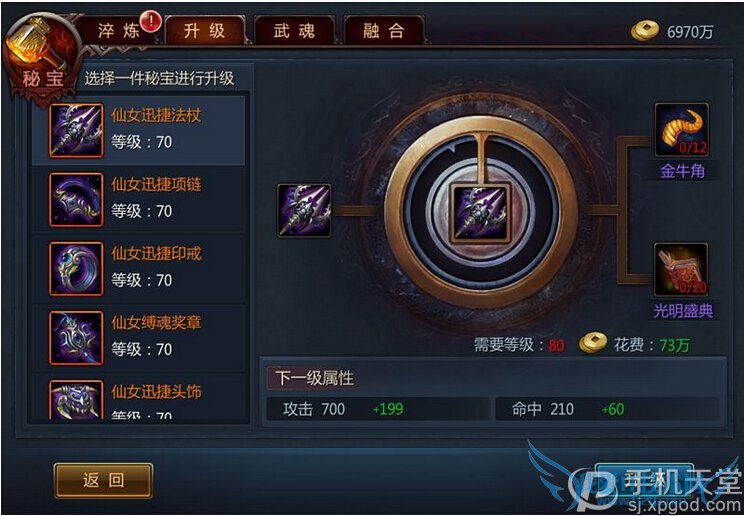Screen dimensions: 744x516
Task: Open the 融合 tab
Action: click(x=383, y=31)
